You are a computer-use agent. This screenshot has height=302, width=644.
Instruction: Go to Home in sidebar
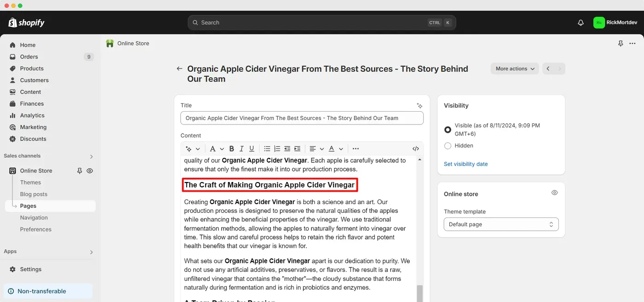pyautogui.click(x=28, y=45)
